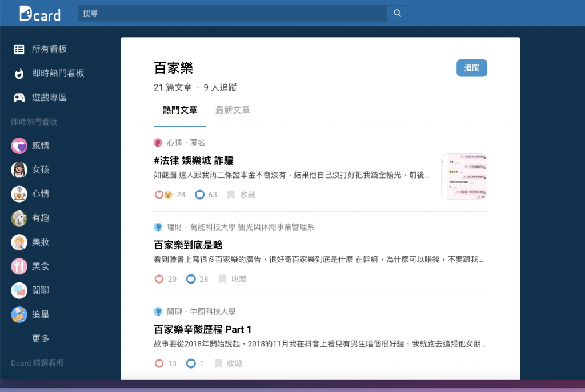Screen dimensions: 585x392
Task: Open 遊戲專區 gamepad icon
Action: [x=19, y=98]
